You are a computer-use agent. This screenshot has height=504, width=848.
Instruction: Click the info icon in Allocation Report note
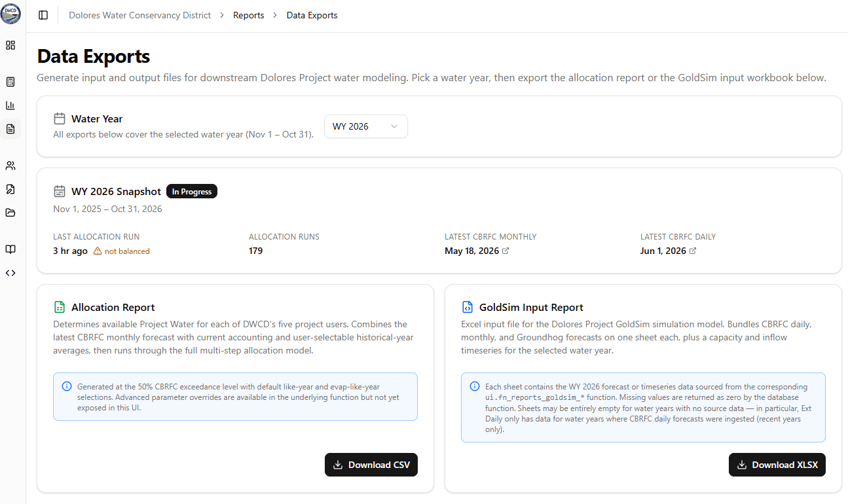(67, 386)
